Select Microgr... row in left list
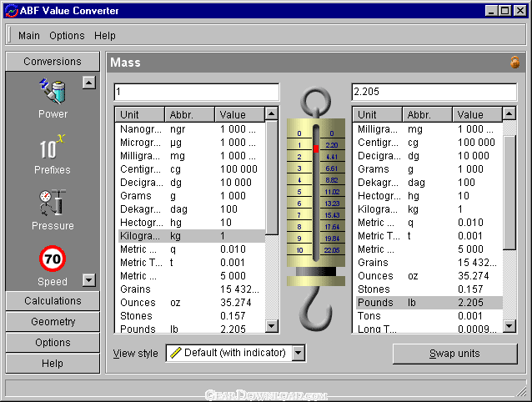This screenshot has width=532, height=402. (x=190, y=143)
